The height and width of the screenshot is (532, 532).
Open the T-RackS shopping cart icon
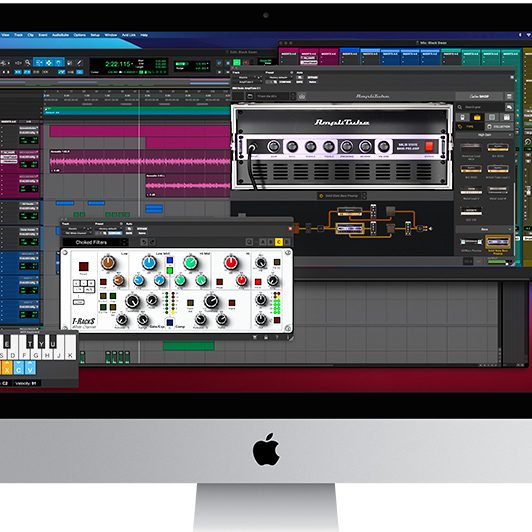254,337
